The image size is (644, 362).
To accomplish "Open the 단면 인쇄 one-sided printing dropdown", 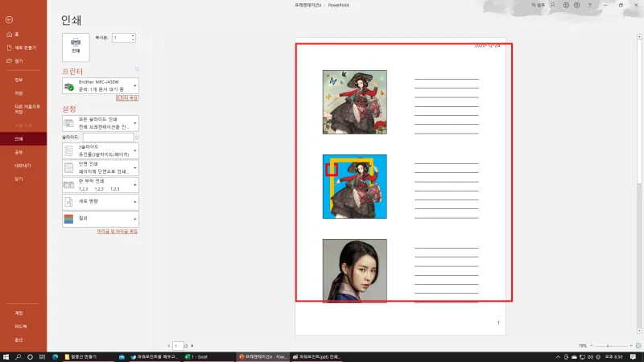I will [100, 167].
